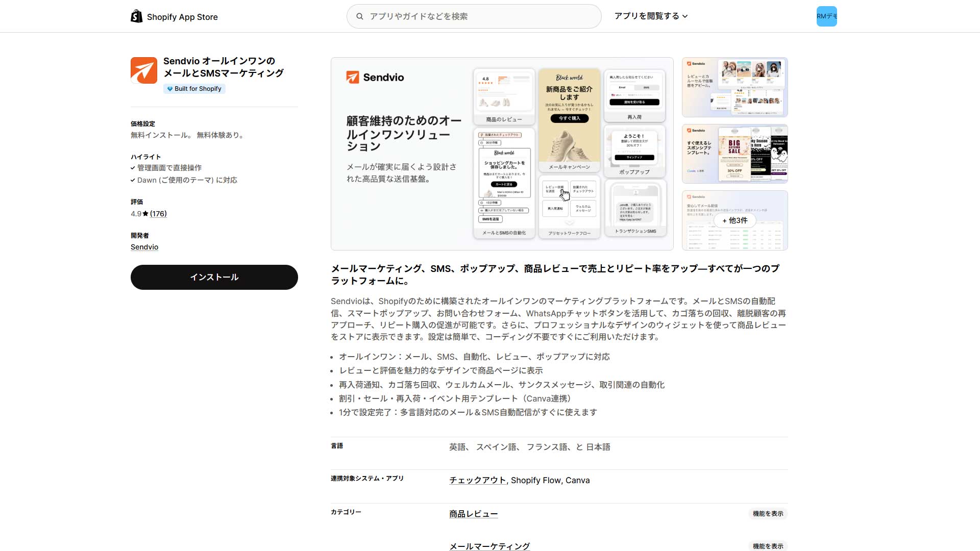Focus the app search input field
The height and width of the screenshot is (551, 980).
click(x=480, y=16)
